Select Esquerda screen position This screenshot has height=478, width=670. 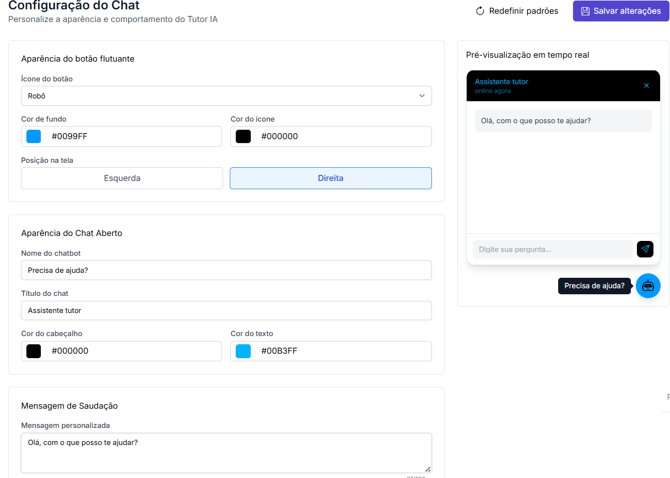point(122,178)
